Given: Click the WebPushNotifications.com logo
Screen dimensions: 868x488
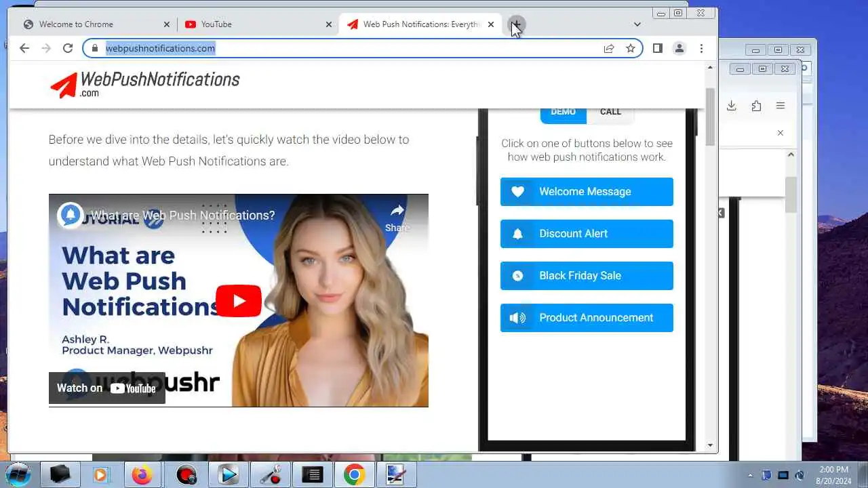Looking at the screenshot, I should pyautogui.click(x=144, y=85).
